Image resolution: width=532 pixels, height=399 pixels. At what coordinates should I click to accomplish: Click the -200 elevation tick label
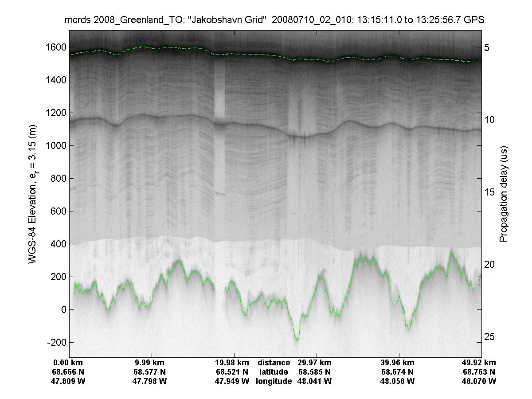55,343
